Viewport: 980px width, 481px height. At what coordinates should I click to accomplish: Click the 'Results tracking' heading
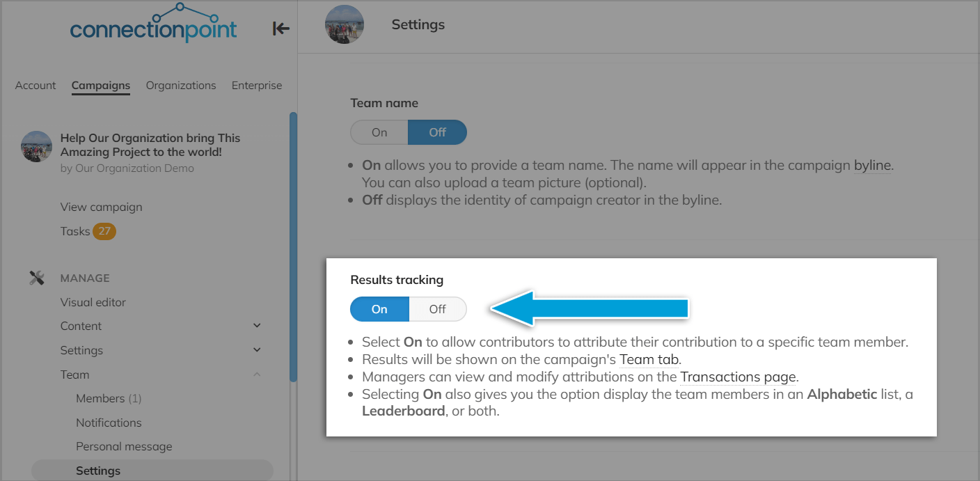[397, 280]
